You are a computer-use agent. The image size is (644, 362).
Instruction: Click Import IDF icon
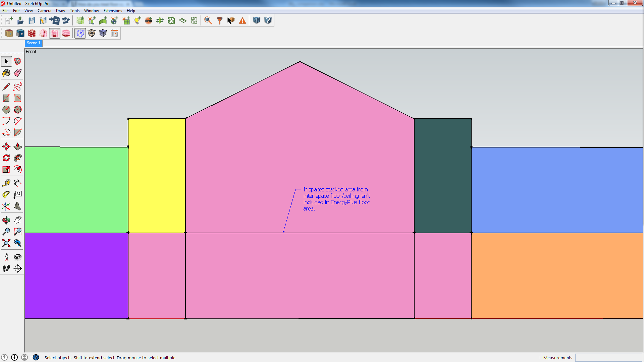point(55,21)
